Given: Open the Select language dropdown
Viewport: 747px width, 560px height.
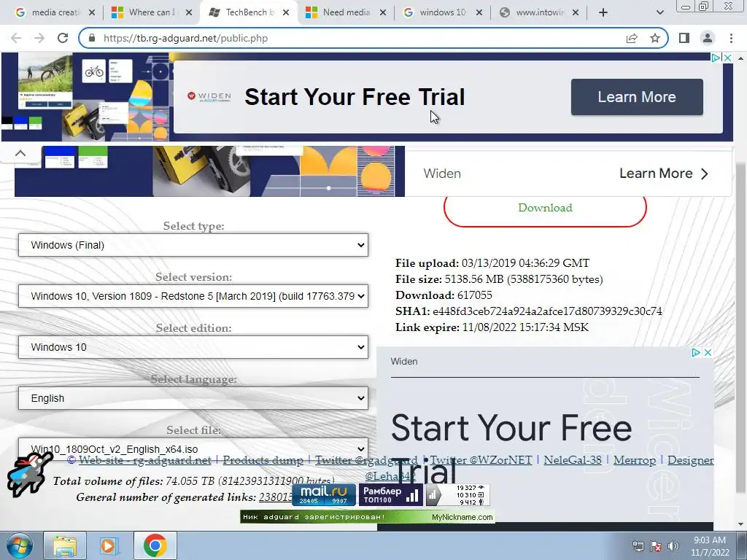Looking at the screenshot, I should (193, 397).
